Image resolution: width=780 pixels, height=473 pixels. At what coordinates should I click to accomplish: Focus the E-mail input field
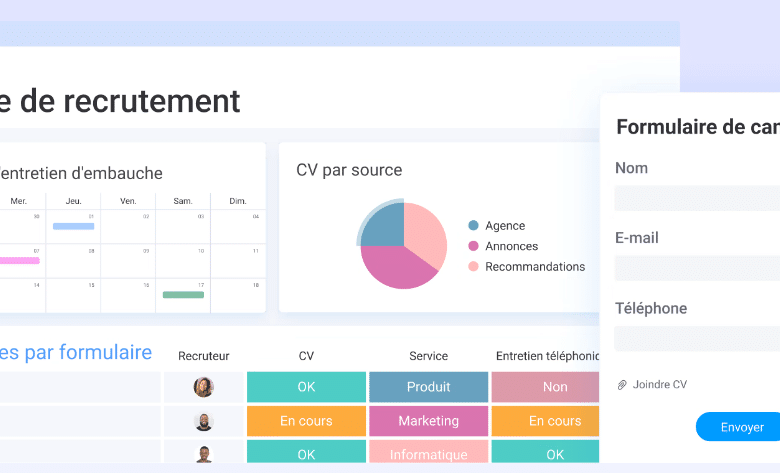[697, 268]
